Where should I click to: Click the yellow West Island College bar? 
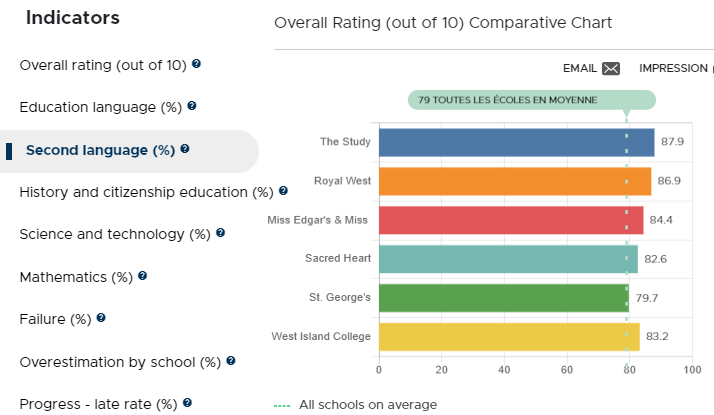pyautogui.click(x=509, y=337)
